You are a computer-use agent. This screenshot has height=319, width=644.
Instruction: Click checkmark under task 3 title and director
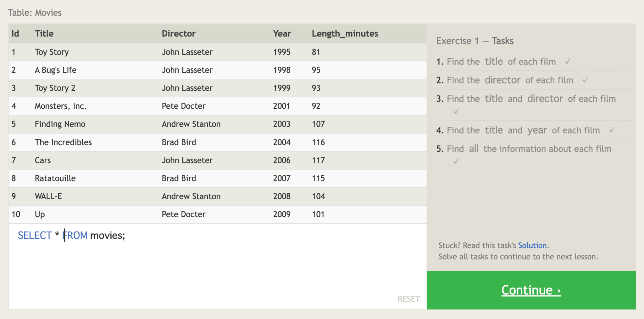456,111
